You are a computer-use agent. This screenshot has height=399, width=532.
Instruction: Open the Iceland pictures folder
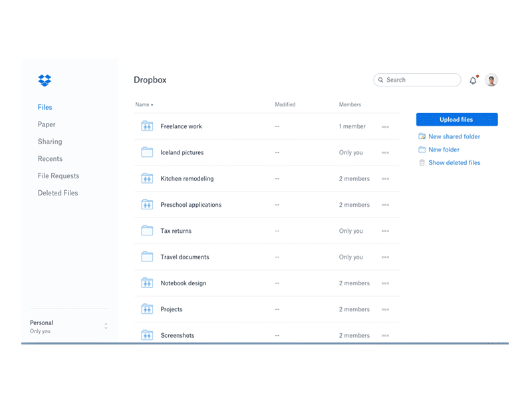click(x=182, y=152)
